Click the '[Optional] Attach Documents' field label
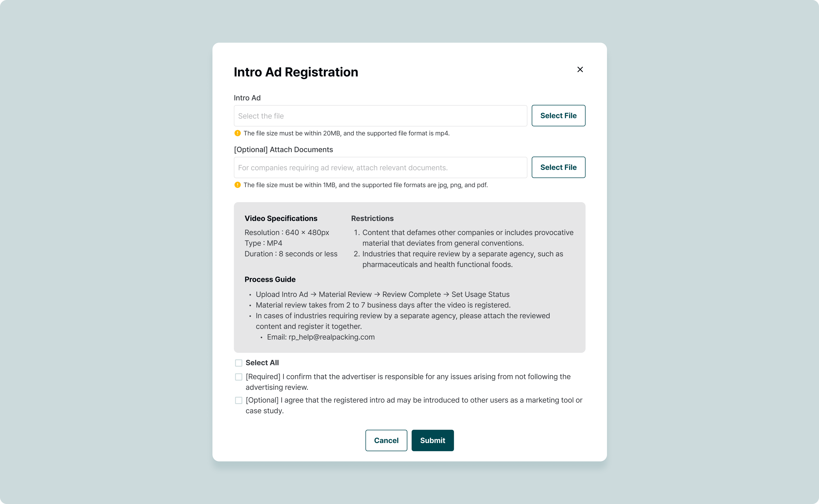 click(283, 150)
